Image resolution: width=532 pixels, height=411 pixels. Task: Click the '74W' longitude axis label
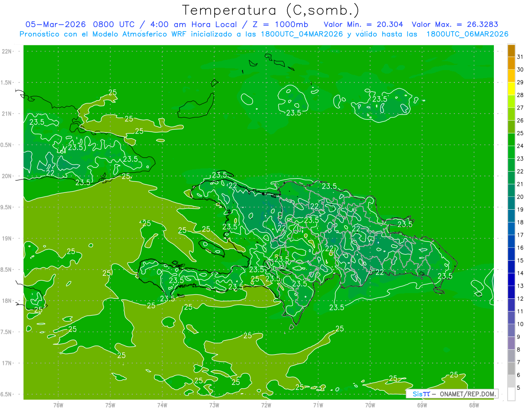162,405
